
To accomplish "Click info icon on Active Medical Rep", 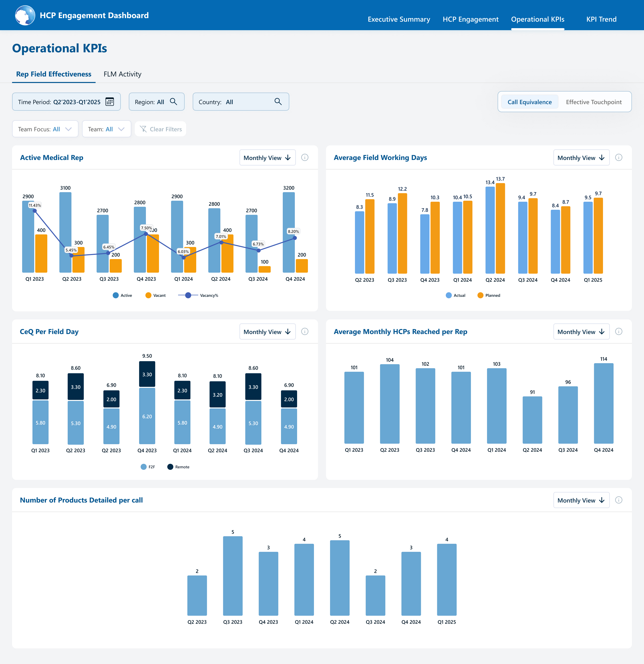I will (305, 157).
